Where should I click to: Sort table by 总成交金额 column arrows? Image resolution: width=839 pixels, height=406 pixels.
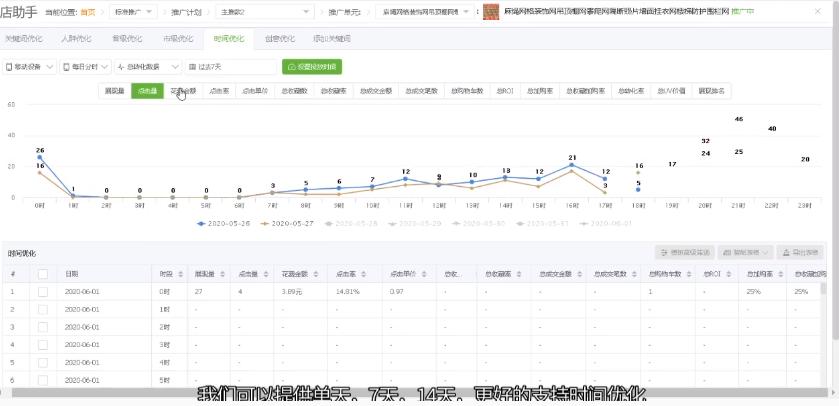[x=578, y=274]
